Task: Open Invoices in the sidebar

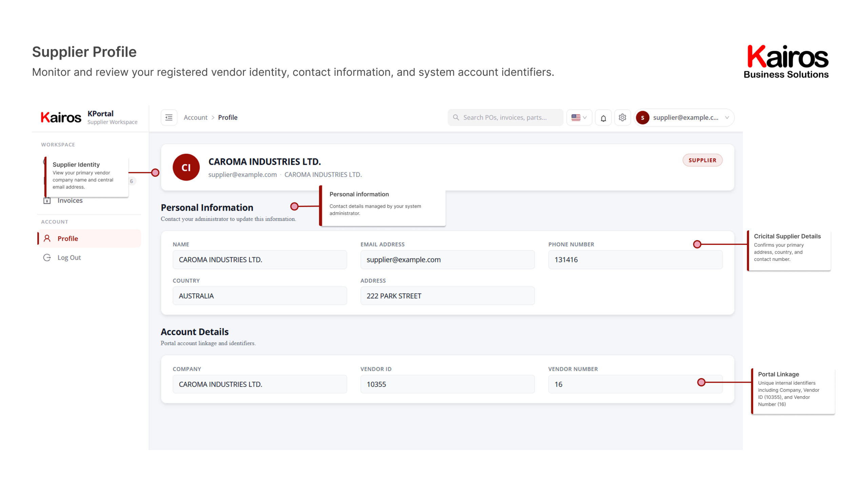Action: [x=70, y=200]
